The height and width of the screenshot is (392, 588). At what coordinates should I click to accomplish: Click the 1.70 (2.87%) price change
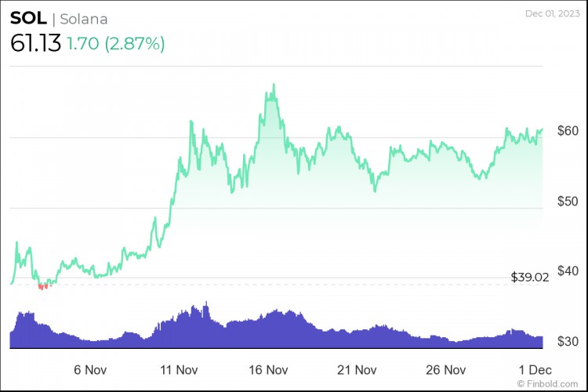(115, 44)
